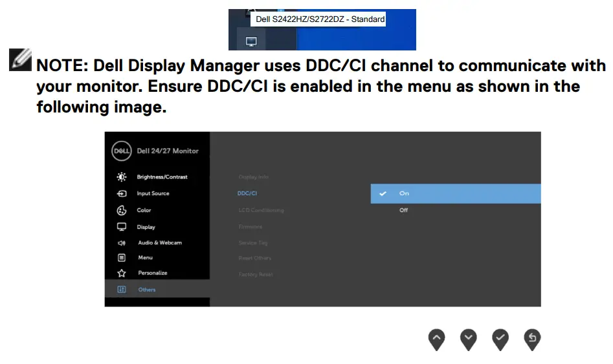Viewport: 613px width, 364px height.
Task: Select the Reset Others item
Action: click(254, 258)
